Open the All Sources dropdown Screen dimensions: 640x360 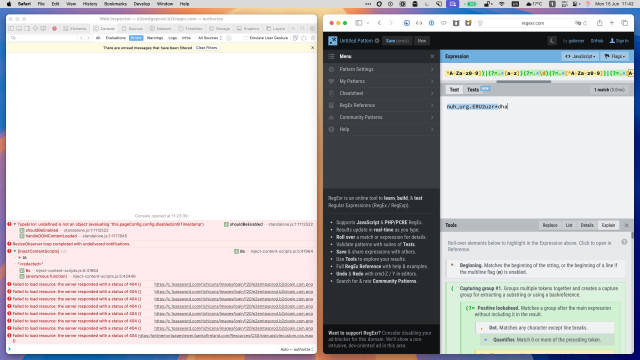[210, 38]
